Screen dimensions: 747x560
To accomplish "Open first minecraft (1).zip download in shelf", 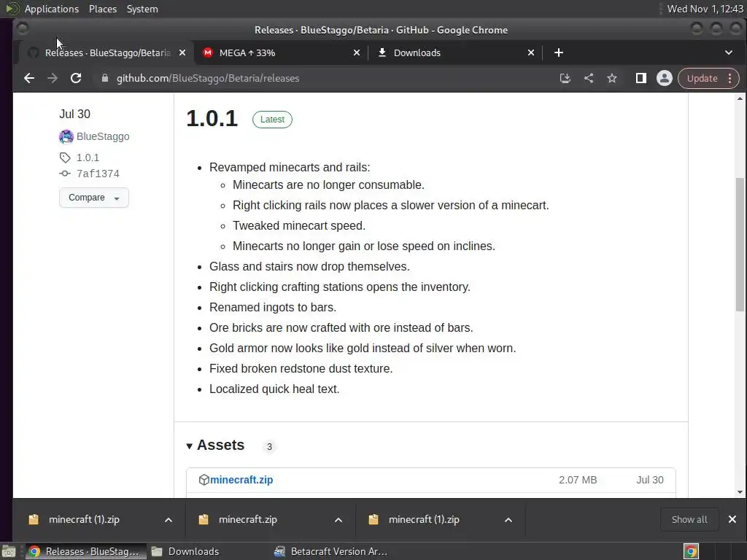I will (x=84, y=519).
